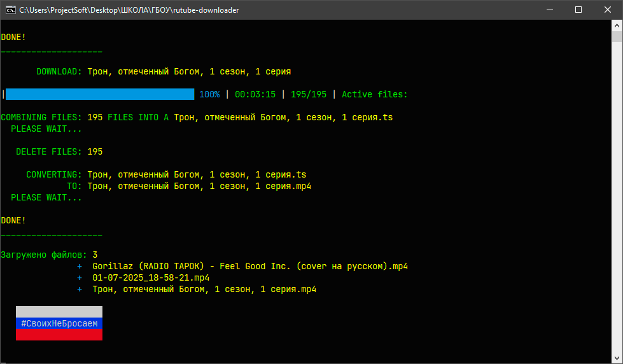The width and height of the screenshot is (623, 364).
Task: Minimize the rutube-downloader console window
Action: point(549,10)
